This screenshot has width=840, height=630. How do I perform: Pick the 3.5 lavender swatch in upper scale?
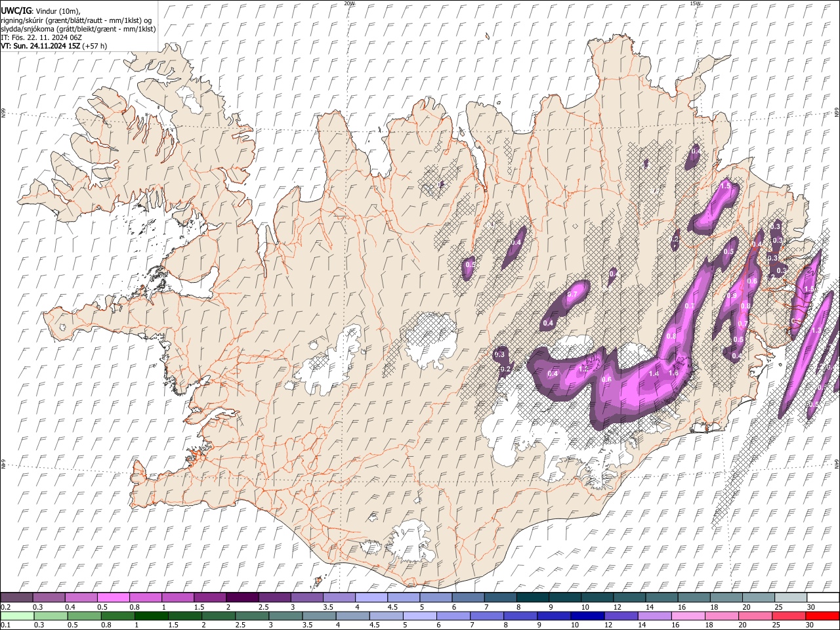pos(339,597)
